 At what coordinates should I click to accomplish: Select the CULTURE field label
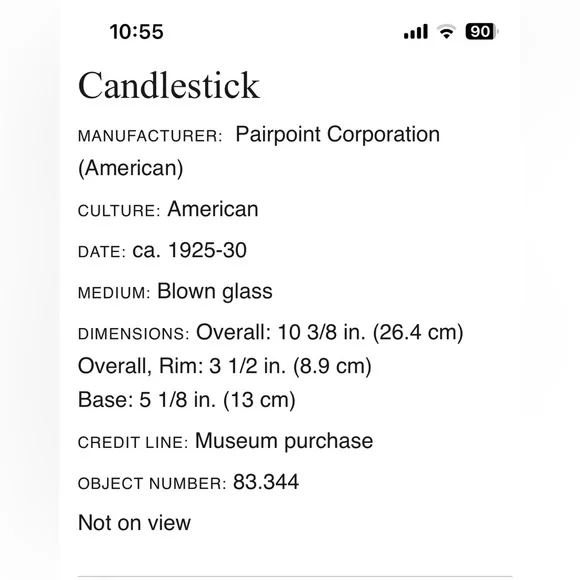coord(119,211)
